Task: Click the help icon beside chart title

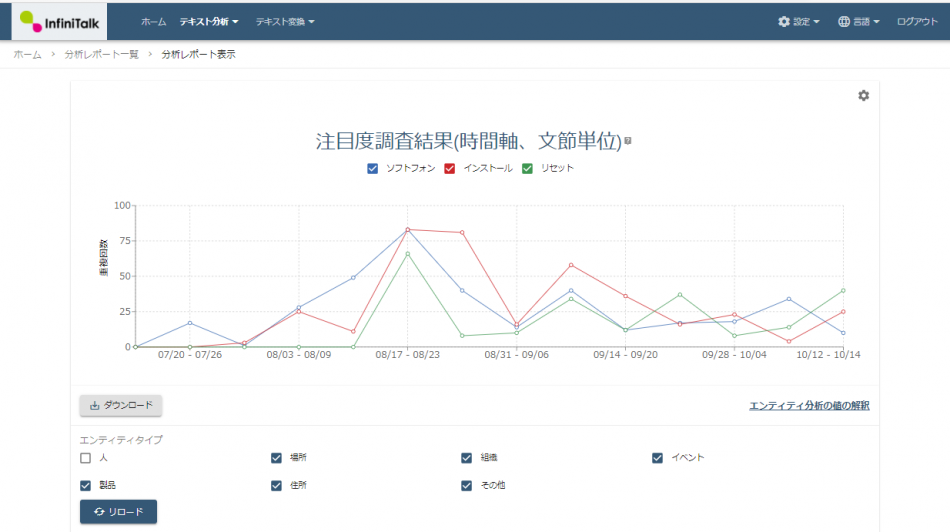Action: pos(628,141)
